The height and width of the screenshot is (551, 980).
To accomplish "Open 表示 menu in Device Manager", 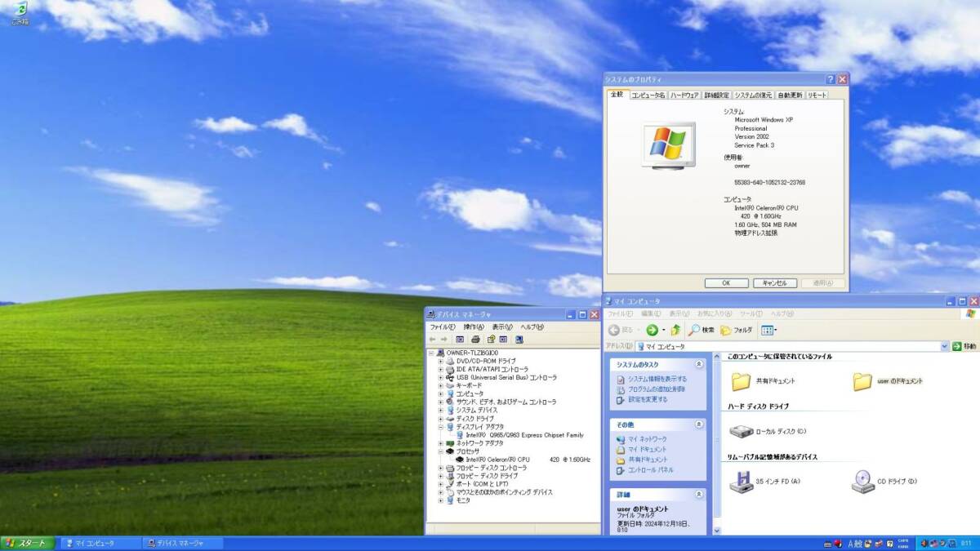I will coord(502,327).
